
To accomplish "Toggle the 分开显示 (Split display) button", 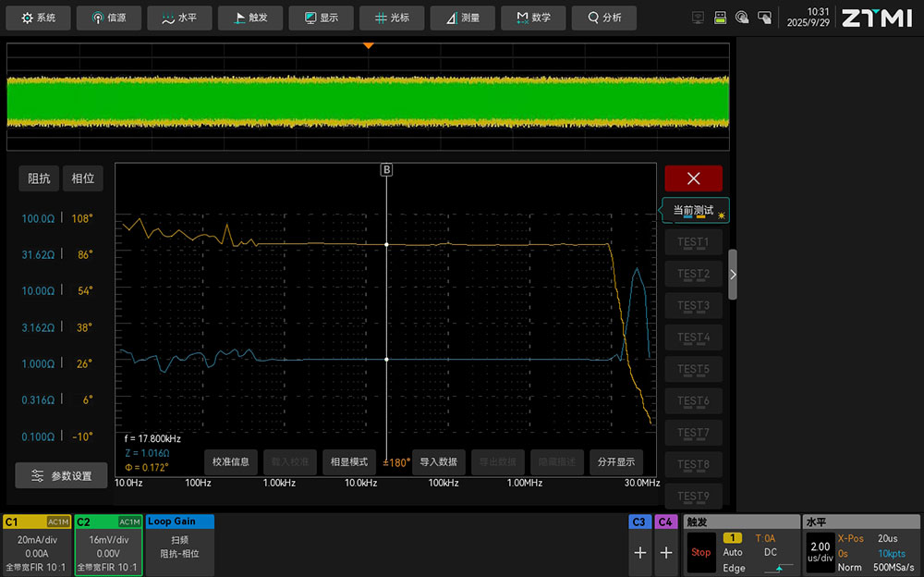I will 615,462.
